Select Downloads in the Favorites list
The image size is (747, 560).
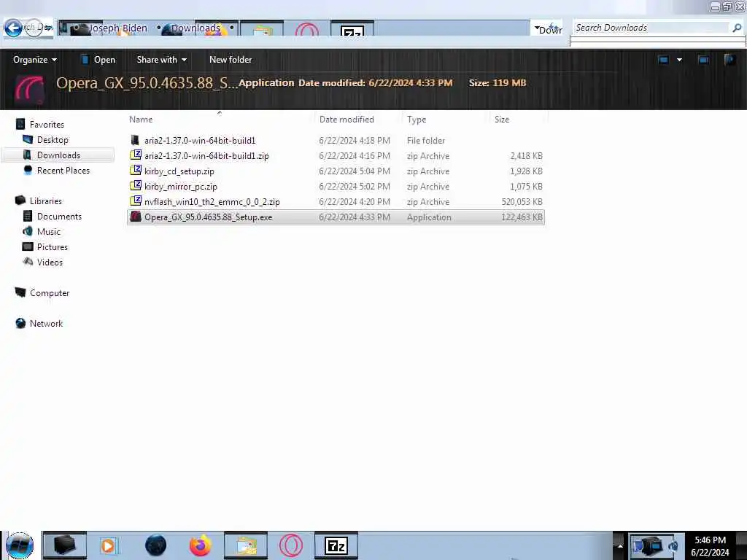tap(58, 155)
